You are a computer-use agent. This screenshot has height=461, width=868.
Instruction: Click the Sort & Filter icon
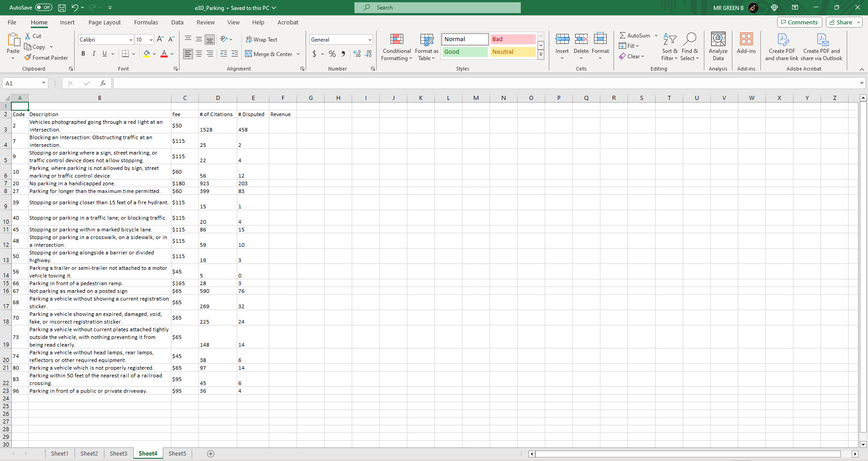(670, 39)
